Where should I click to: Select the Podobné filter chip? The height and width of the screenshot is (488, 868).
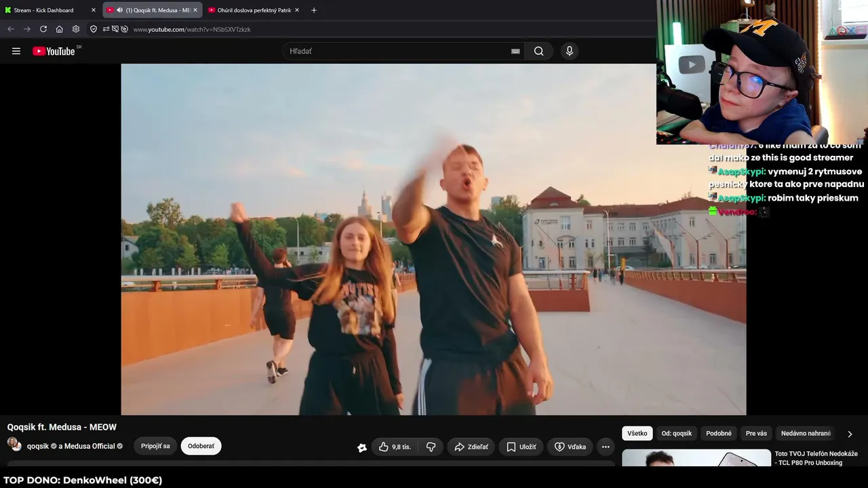tap(719, 433)
